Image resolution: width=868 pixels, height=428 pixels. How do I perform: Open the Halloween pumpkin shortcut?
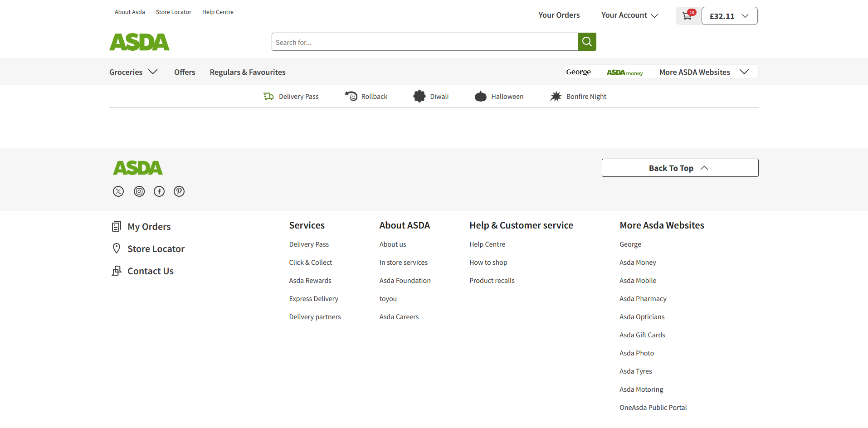pos(499,97)
